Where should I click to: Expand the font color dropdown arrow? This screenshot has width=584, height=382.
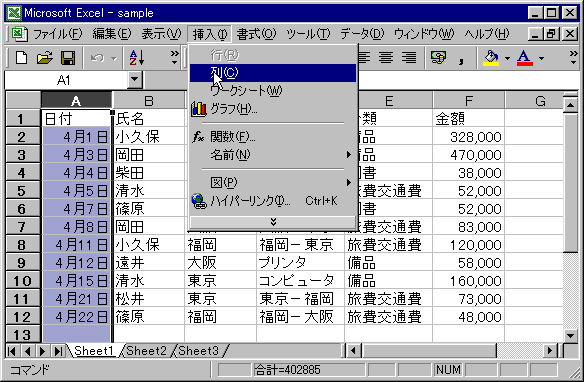[x=541, y=58]
